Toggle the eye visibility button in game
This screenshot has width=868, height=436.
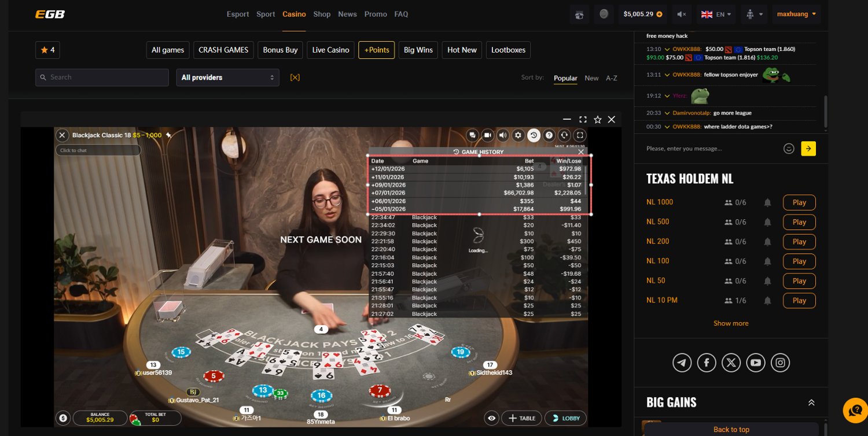coord(492,418)
